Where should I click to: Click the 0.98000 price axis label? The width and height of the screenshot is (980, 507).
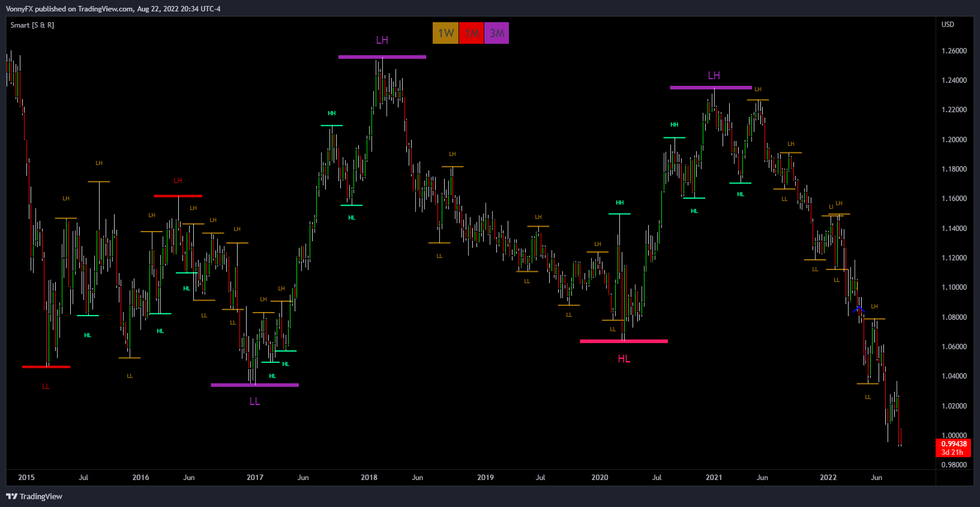[x=954, y=465]
